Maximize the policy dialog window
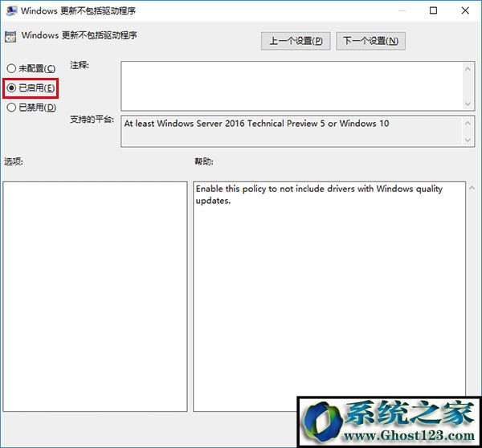 point(433,10)
